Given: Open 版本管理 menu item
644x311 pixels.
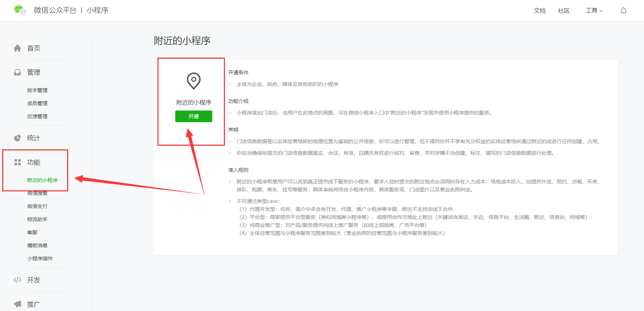Looking at the screenshot, I should 37,90.
